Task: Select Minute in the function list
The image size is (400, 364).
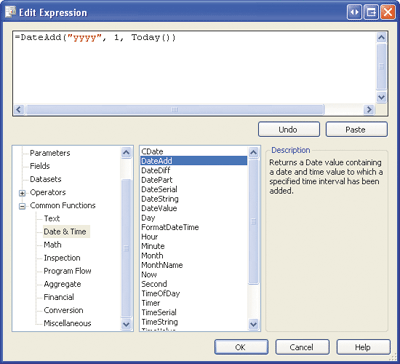Action: coord(153,246)
